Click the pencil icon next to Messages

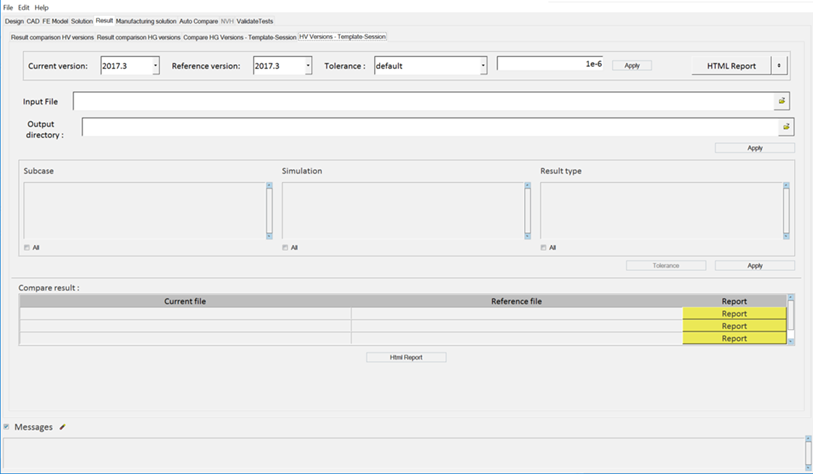point(62,427)
